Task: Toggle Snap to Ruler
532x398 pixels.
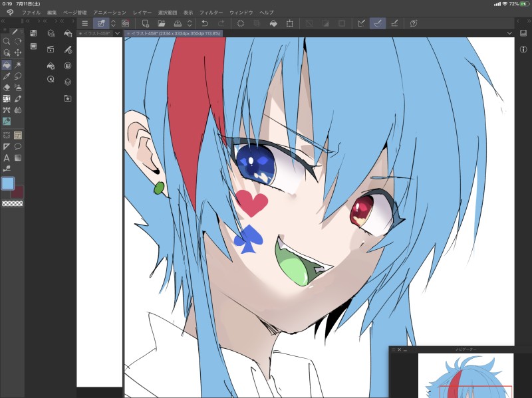Action: [361, 23]
